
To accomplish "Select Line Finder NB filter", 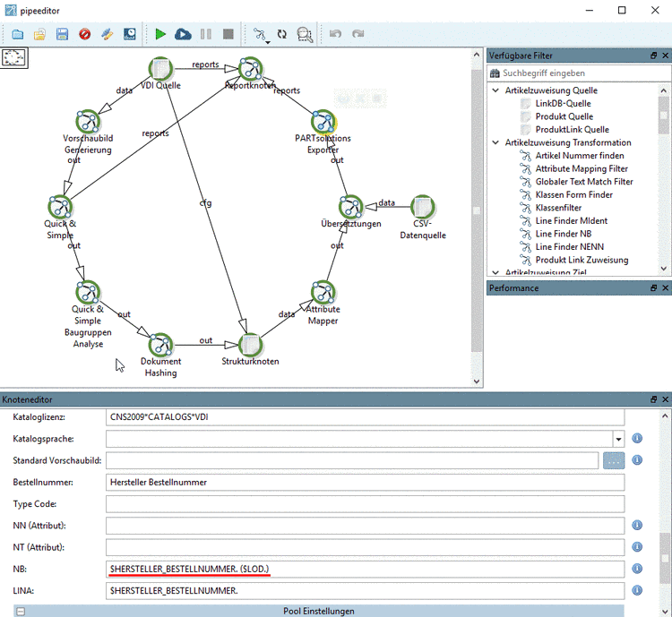I will click(564, 234).
